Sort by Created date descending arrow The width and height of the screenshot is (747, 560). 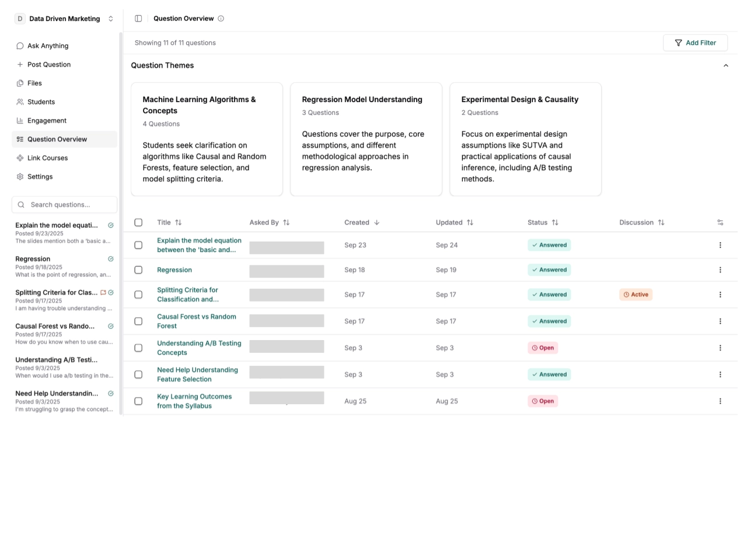377,222
